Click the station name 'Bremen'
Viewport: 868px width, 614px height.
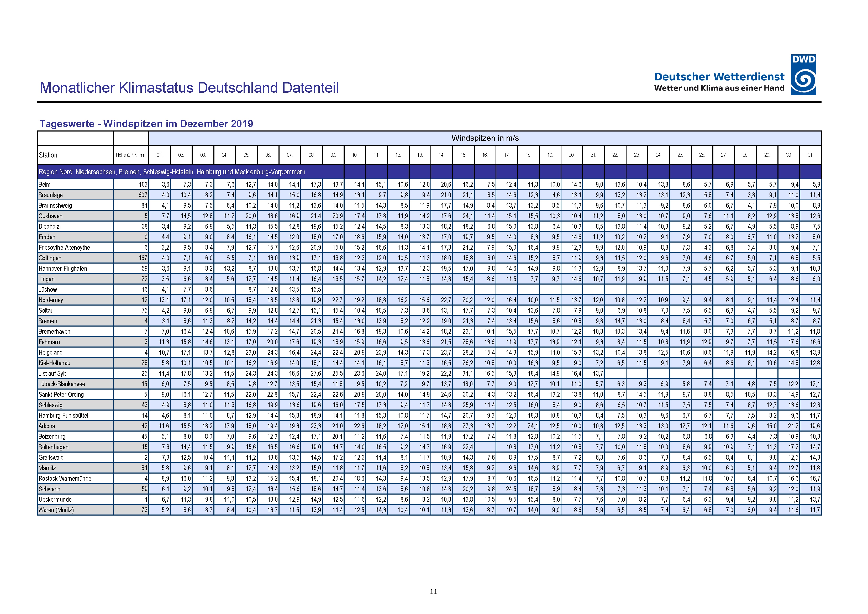point(48,321)
